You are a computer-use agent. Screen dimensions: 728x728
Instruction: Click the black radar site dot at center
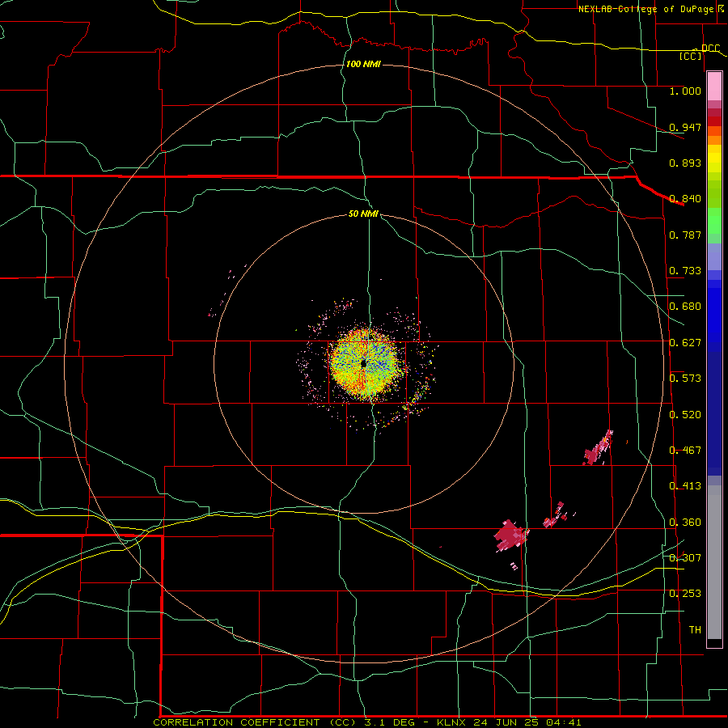tap(364, 363)
